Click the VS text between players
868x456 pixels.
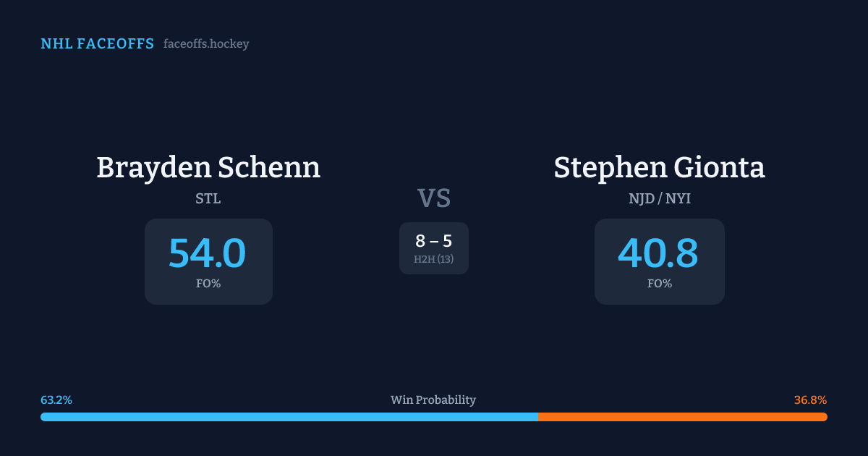click(x=434, y=198)
